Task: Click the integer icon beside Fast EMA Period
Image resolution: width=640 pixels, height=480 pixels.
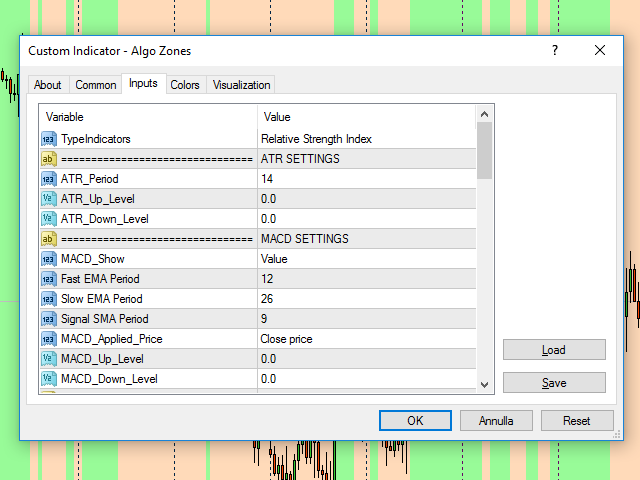Action: click(x=49, y=279)
